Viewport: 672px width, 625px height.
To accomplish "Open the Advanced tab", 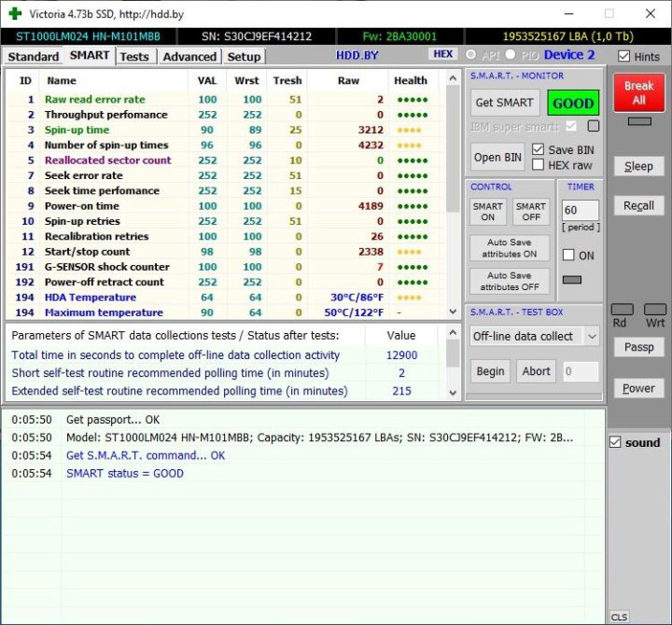I will coord(189,56).
